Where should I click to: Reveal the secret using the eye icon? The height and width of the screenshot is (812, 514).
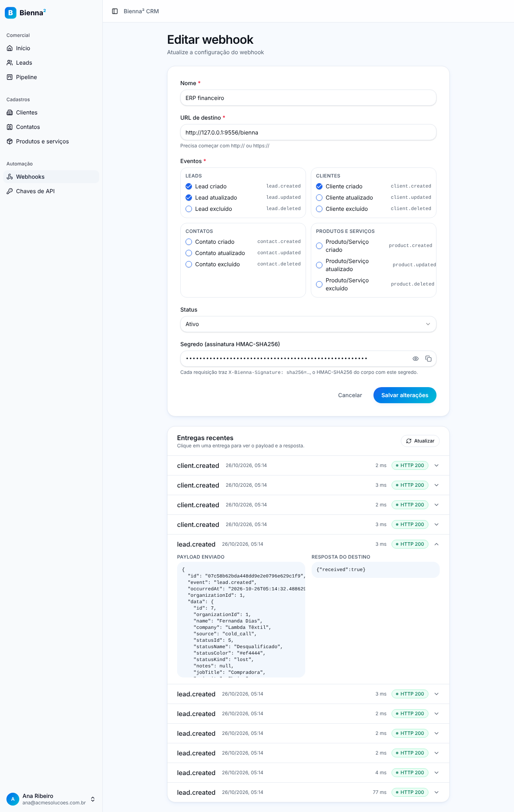(x=416, y=359)
